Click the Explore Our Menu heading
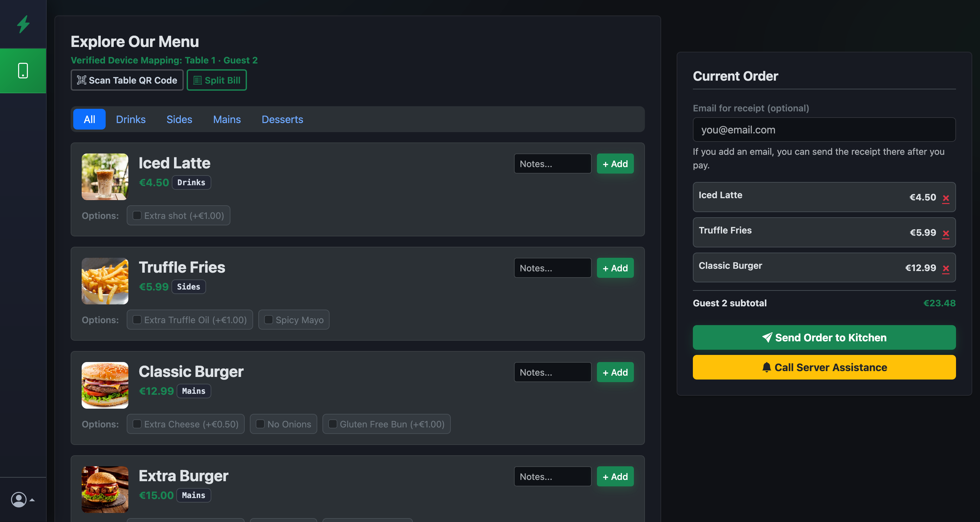The height and width of the screenshot is (522, 980). (x=135, y=41)
